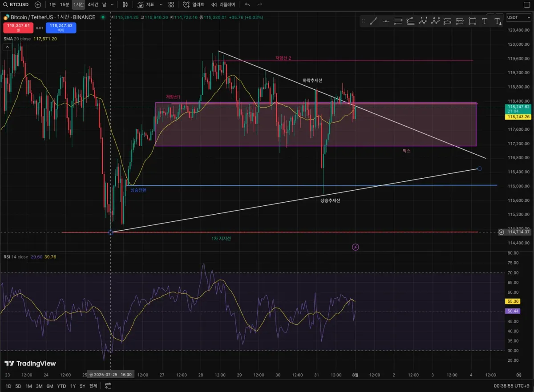Set the date range to 1M

(28, 386)
